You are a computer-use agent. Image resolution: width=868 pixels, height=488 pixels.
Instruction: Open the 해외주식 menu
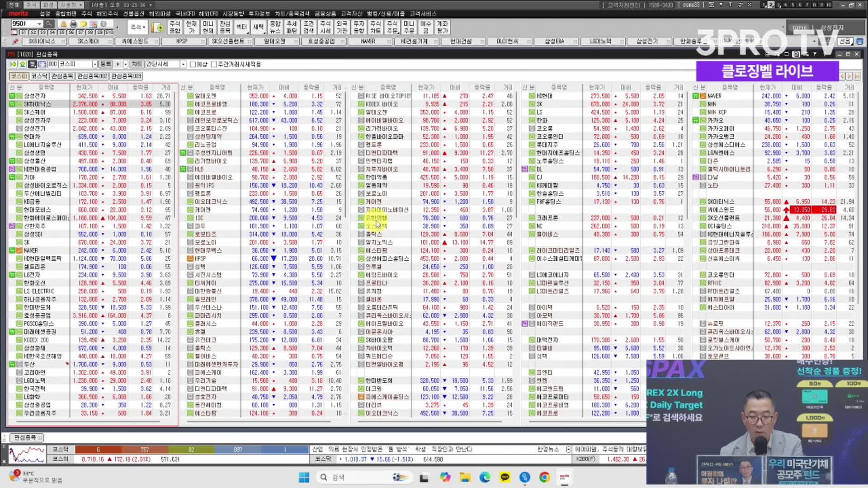(107, 14)
